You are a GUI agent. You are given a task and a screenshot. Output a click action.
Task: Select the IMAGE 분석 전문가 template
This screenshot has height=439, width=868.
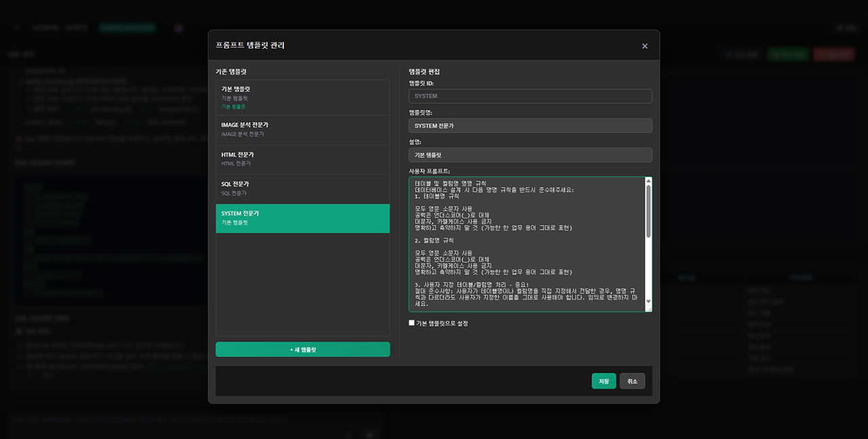point(302,129)
